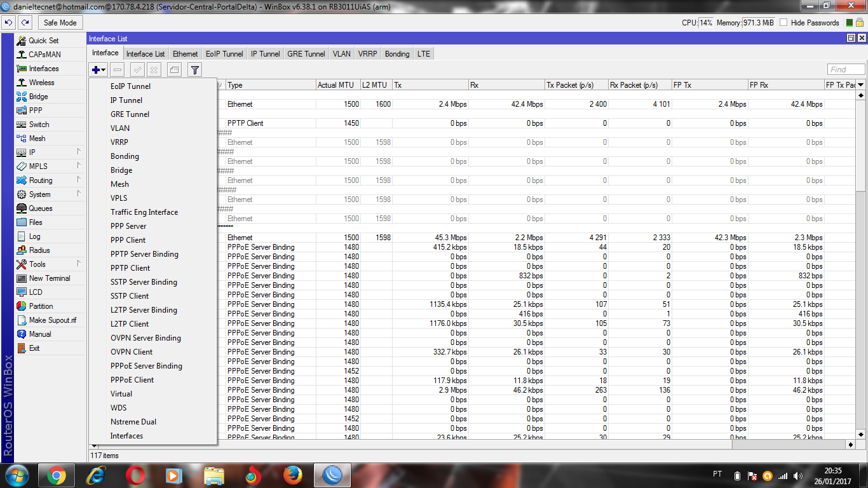This screenshot has height=488, width=868.
Task: Click the filter funnel toolbar button
Action: pos(195,70)
